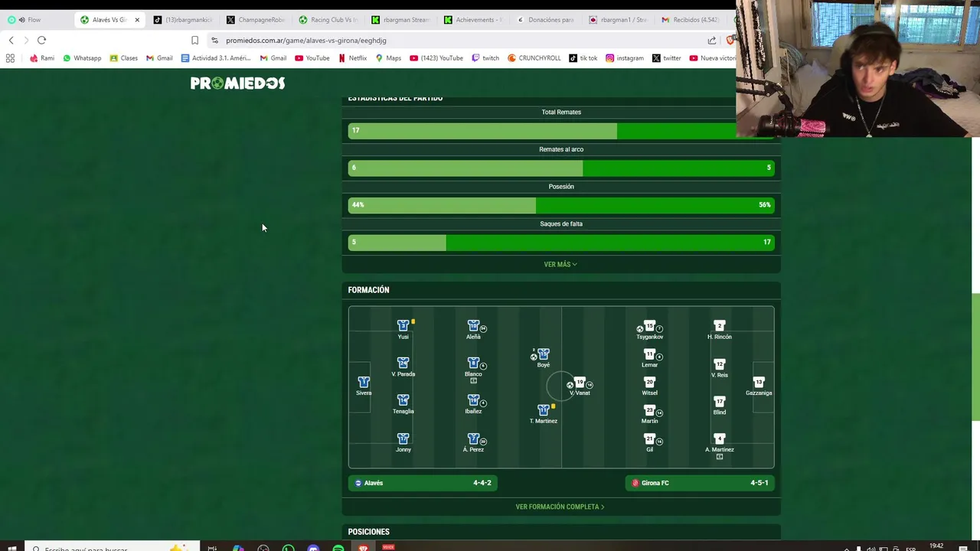
Task: Open the Maps bookmark
Action: tap(388, 58)
